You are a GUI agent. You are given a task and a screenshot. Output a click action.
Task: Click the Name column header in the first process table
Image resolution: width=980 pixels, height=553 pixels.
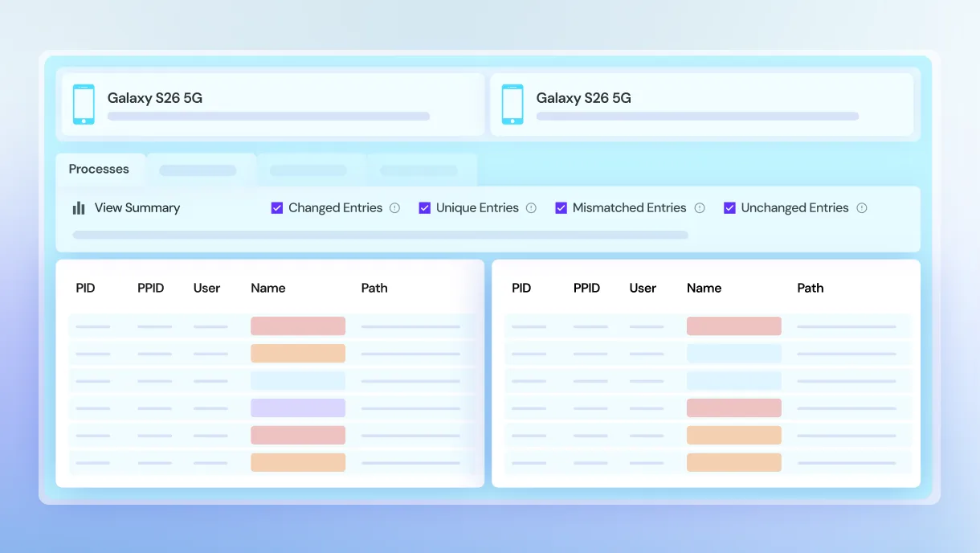point(268,288)
